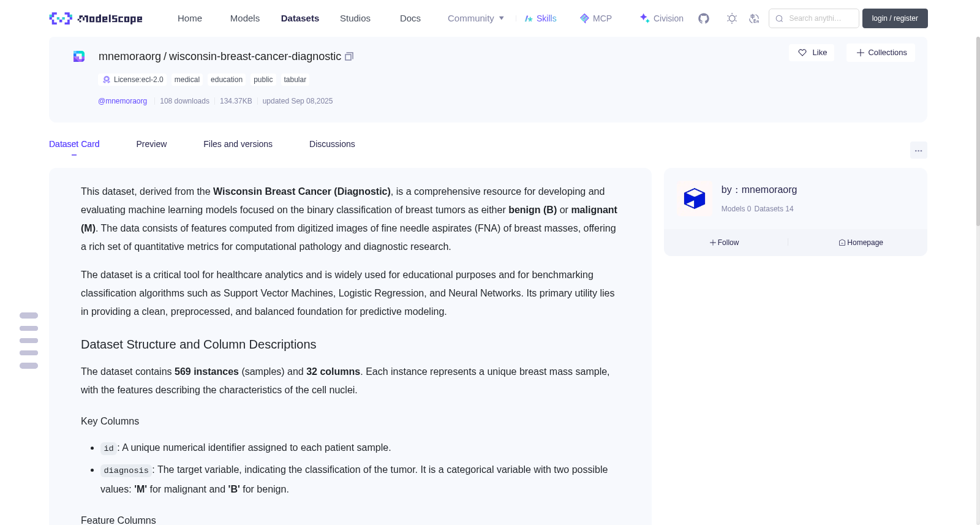Open the Civision sparkle link

pos(661,18)
